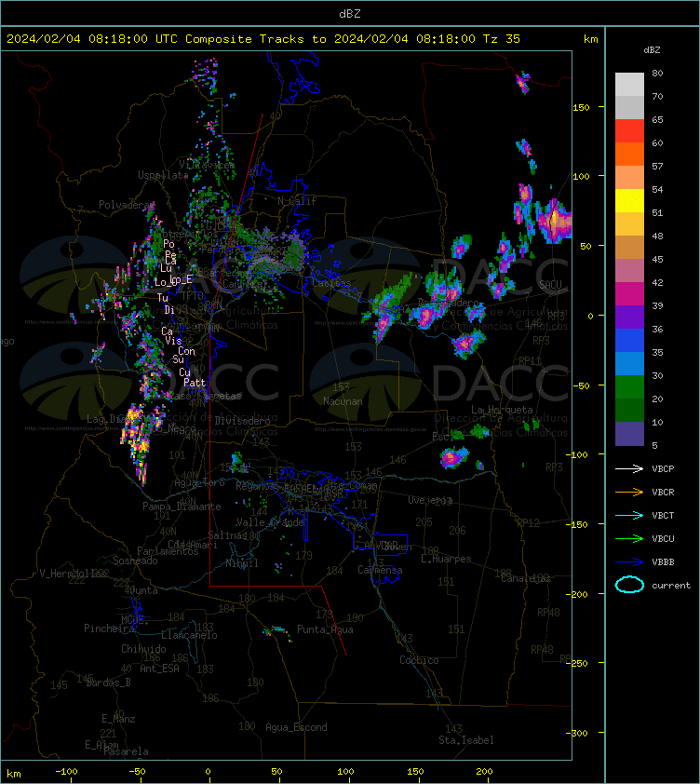
Task: Click the 'Tz 35' header value
Action: pyautogui.click(x=502, y=38)
